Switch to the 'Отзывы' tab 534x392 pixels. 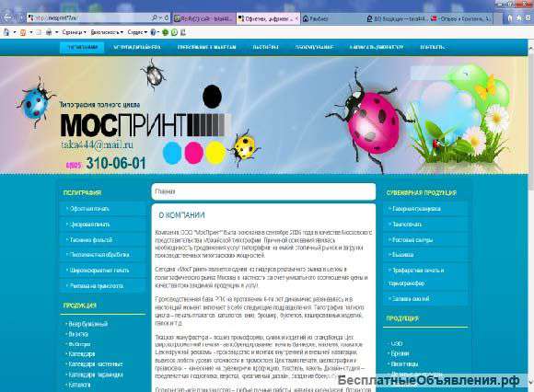pyautogui.click(x=460, y=18)
